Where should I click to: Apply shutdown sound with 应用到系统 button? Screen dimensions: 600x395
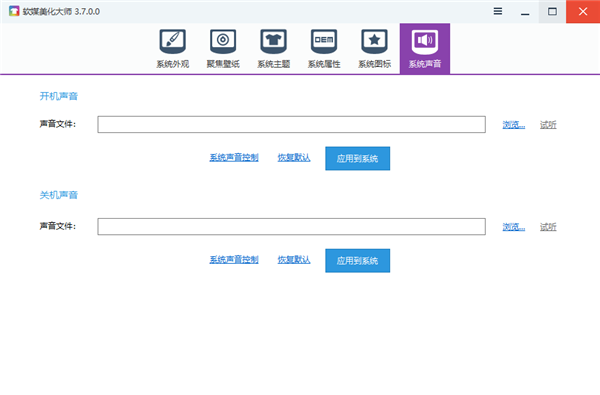coord(358,261)
